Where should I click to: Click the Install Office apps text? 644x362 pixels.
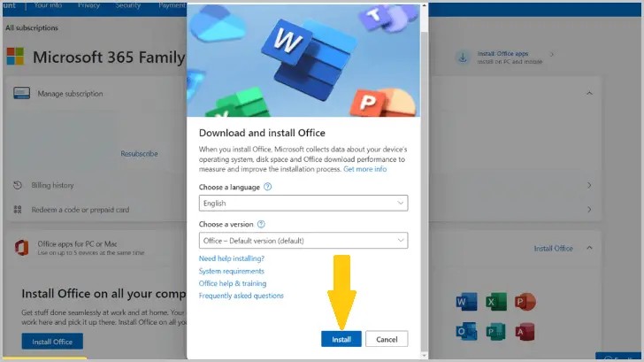pos(502,54)
